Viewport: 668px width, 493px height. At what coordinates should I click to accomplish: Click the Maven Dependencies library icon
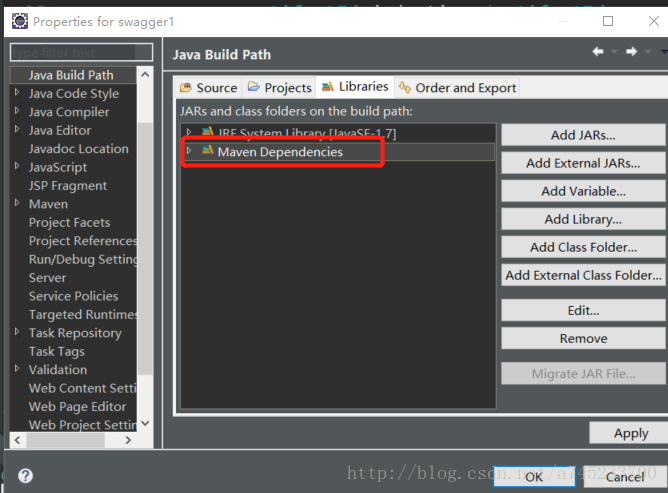click(x=207, y=150)
